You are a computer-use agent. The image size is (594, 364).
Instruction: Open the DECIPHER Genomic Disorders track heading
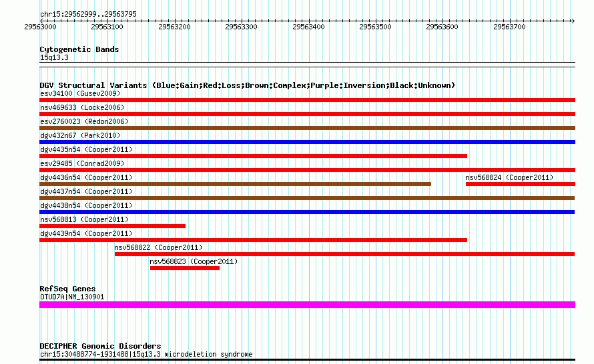pyautogui.click(x=100, y=346)
